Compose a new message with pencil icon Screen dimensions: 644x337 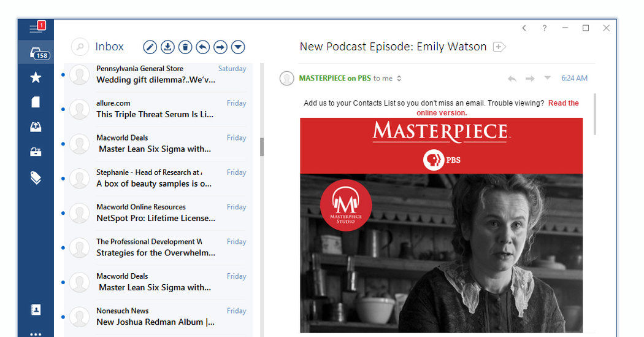pos(150,47)
